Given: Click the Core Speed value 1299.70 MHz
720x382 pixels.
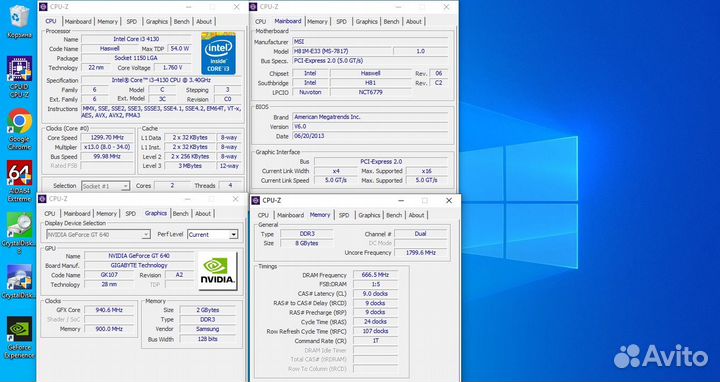Looking at the screenshot, I should pos(107,138).
